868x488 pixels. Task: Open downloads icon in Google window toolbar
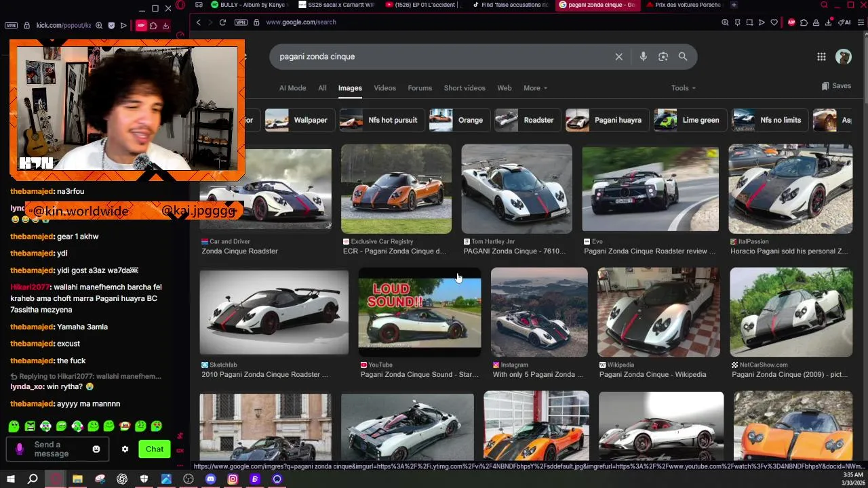[x=828, y=22]
